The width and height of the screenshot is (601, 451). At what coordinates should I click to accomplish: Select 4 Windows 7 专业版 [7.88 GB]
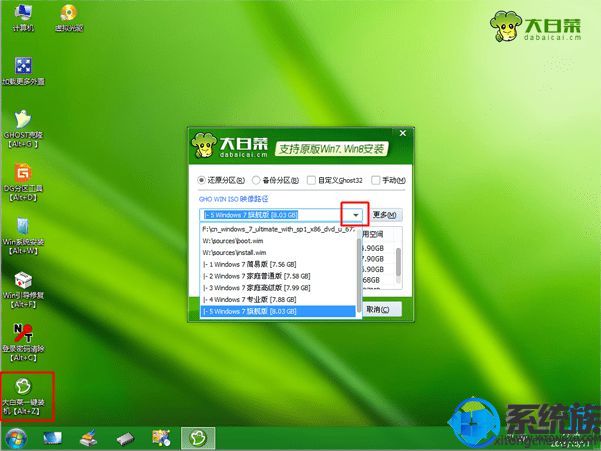(279, 300)
